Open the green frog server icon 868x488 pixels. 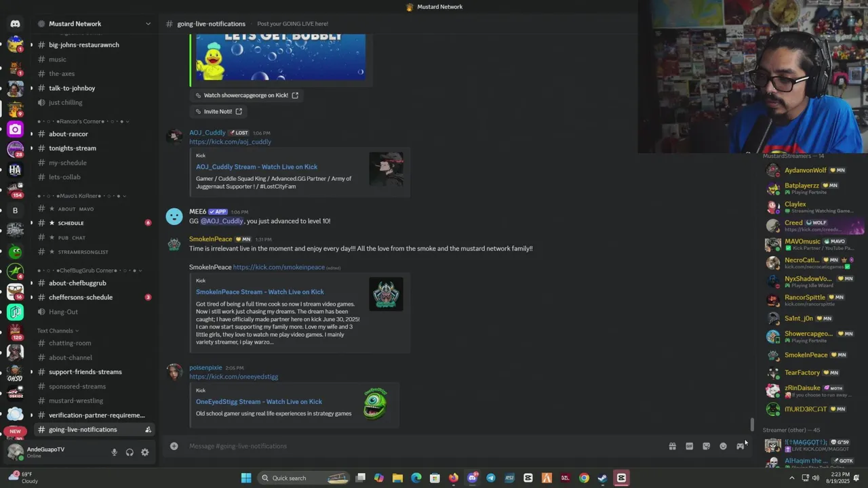pyautogui.click(x=15, y=251)
